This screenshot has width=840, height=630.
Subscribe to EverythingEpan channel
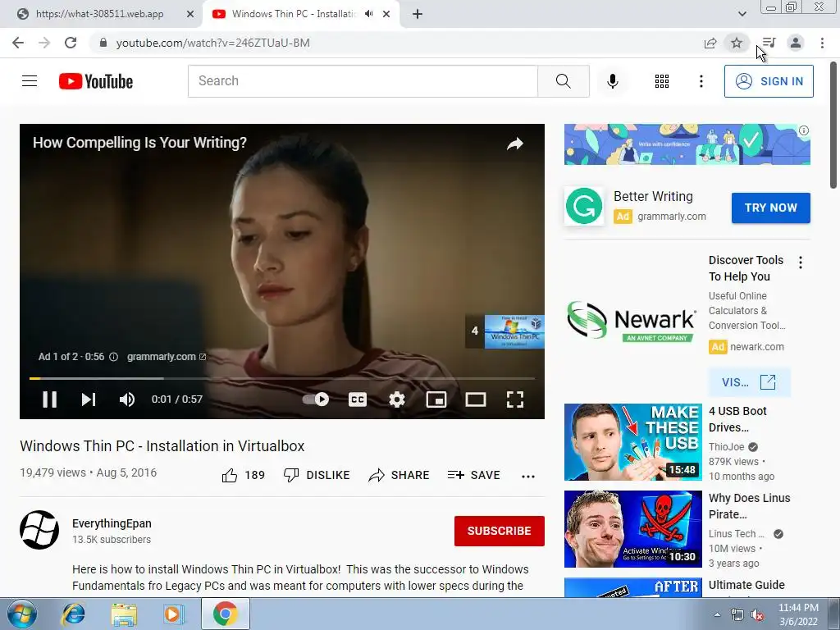click(500, 531)
